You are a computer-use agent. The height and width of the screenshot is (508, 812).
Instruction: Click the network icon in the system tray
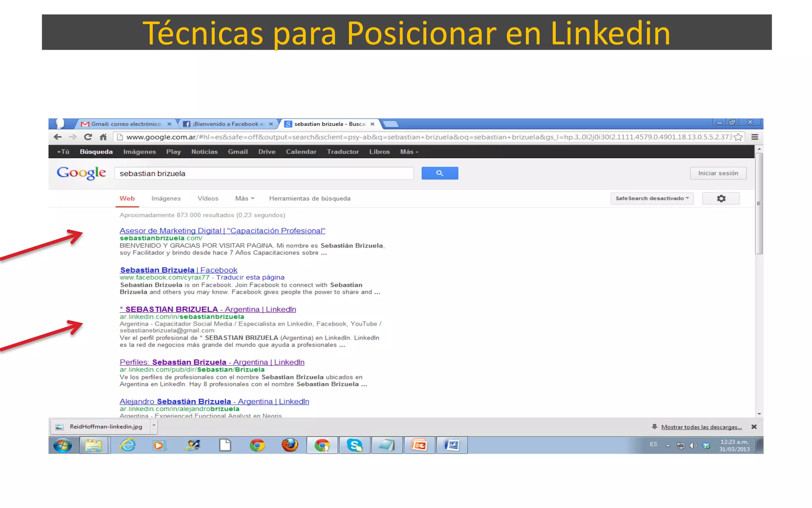[680, 446]
